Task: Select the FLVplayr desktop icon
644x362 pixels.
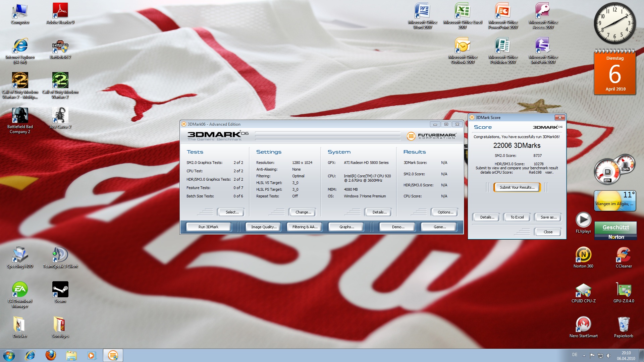Action: tap(584, 223)
